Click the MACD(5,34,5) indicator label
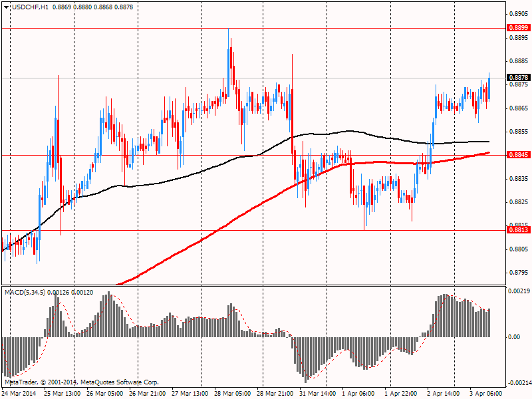Image resolution: width=532 pixels, height=399 pixels. (x=25, y=293)
